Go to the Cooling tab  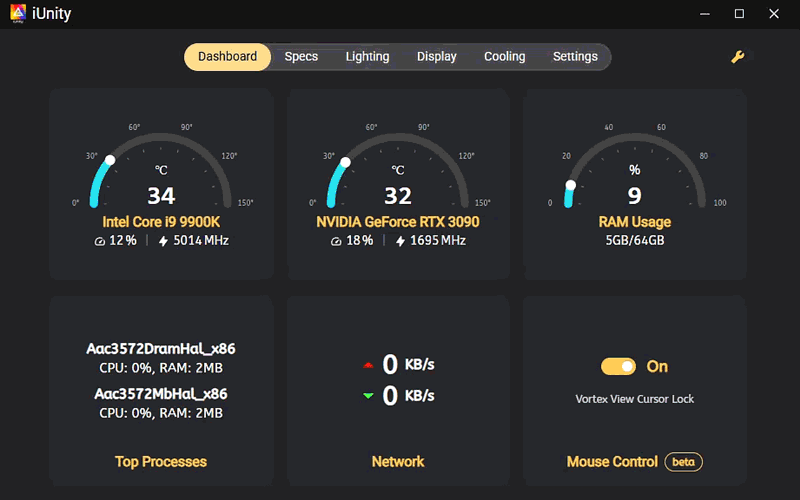[x=504, y=57]
